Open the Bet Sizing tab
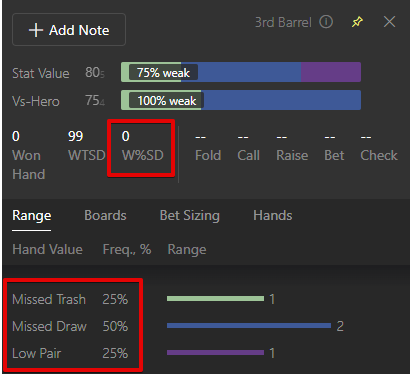 coord(190,216)
